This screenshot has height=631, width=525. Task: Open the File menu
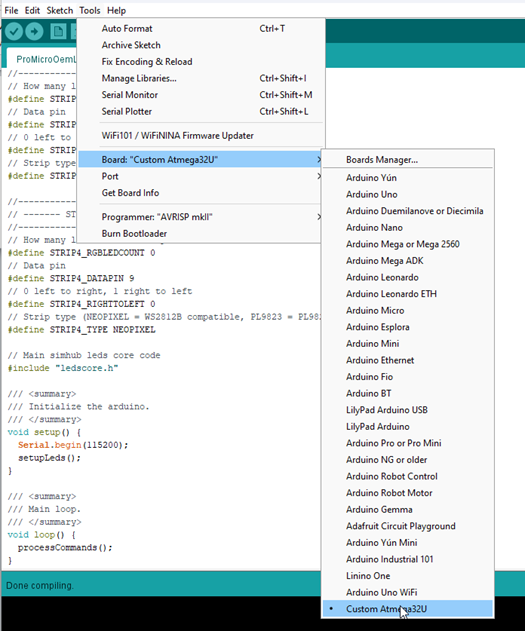(11, 10)
